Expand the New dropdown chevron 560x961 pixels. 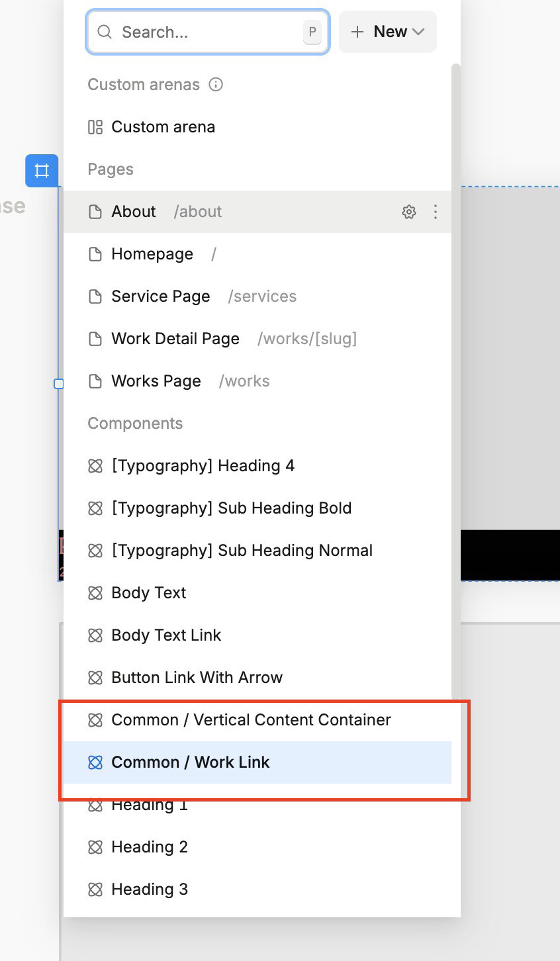click(418, 32)
